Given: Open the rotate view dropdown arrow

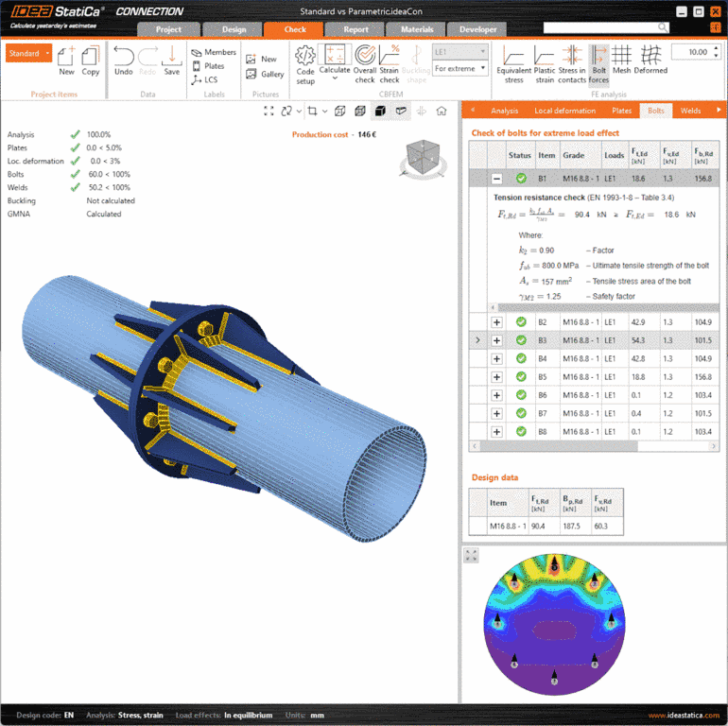Looking at the screenshot, I should (x=299, y=112).
